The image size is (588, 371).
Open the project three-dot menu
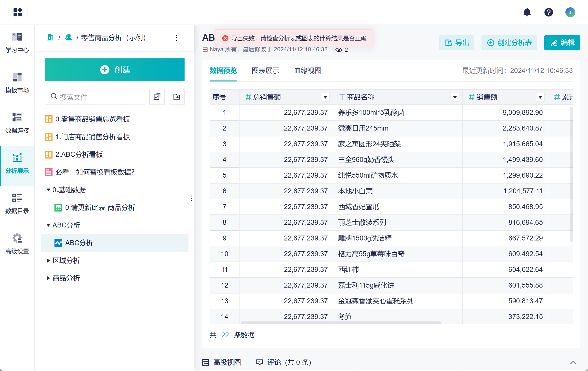click(x=177, y=38)
